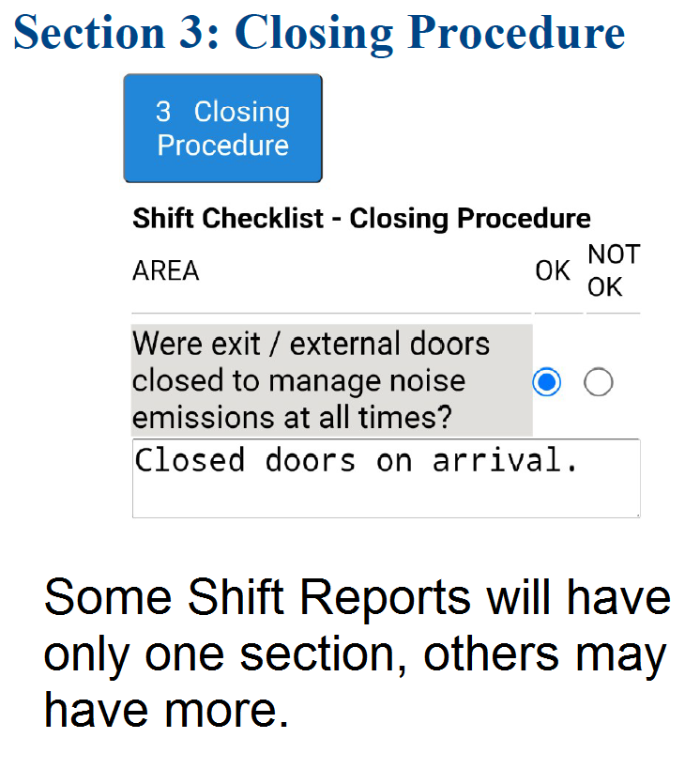This screenshot has width=700, height=769.
Task: Click the "Closed doors on arrival." comment field
Action: [x=386, y=478]
